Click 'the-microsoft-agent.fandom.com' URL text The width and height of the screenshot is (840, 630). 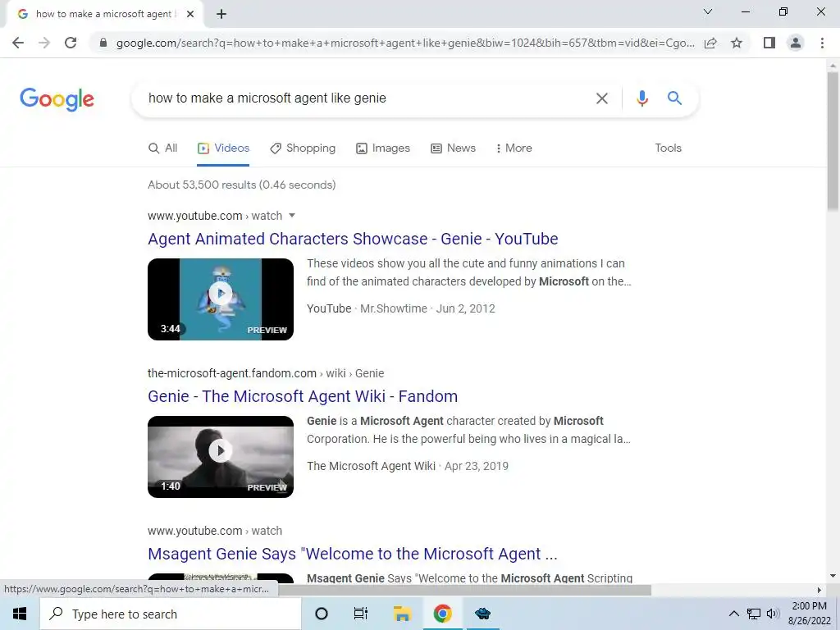pos(232,373)
